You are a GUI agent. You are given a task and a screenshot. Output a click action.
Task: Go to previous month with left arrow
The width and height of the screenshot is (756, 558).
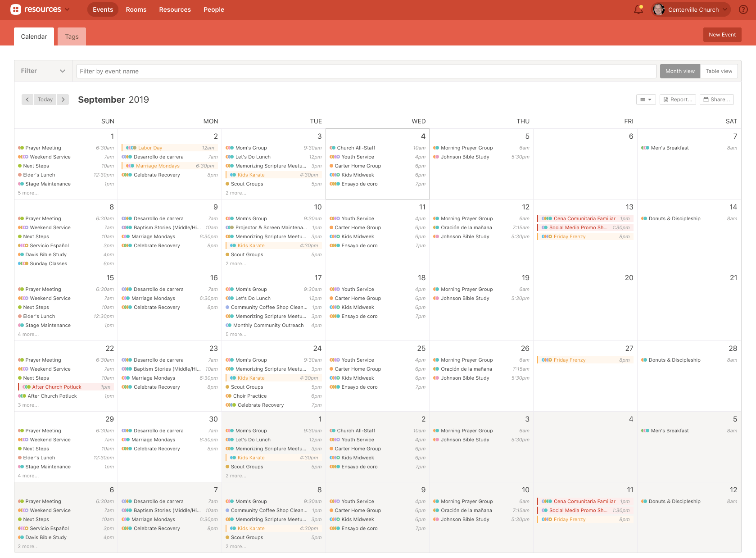pos(27,100)
